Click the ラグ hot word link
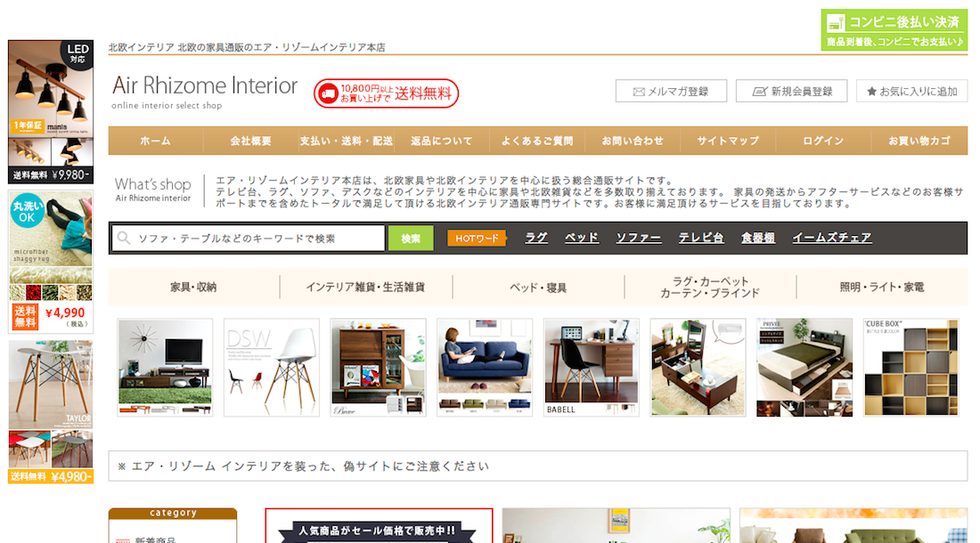 click(x=536, y=238)
